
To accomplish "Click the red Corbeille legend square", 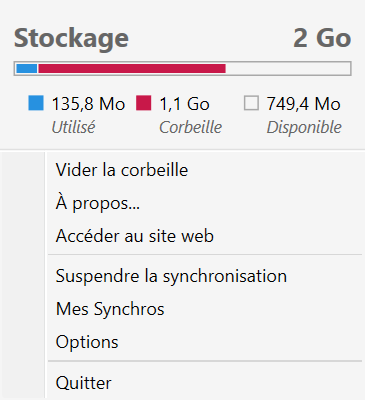I will coord(144,103).
